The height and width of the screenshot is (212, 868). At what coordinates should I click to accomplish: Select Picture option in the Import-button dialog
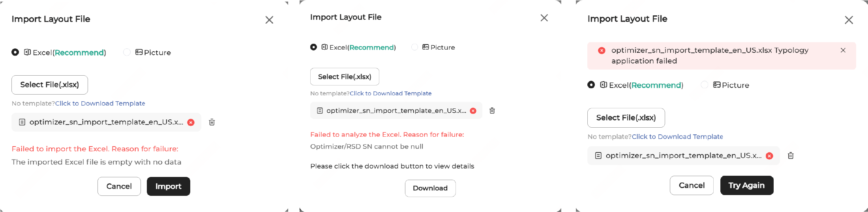click(x=127, y=52)
